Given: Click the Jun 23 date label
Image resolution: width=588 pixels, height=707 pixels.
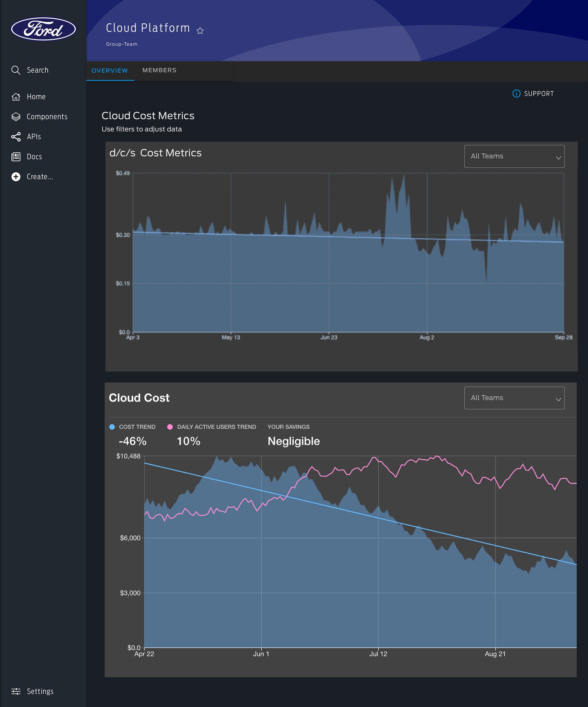Looking at the screenshot, I should click(x=329, y=337).
